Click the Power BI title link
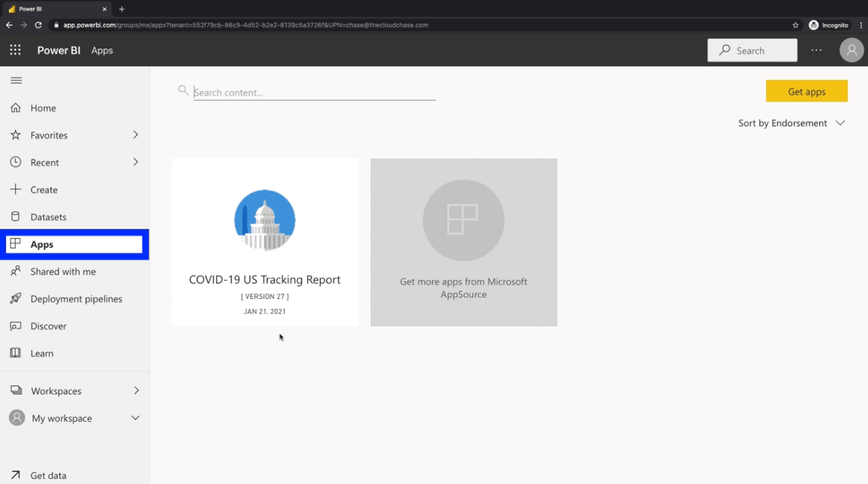Screen dimensions: 868x484 [x=58, y=50]
